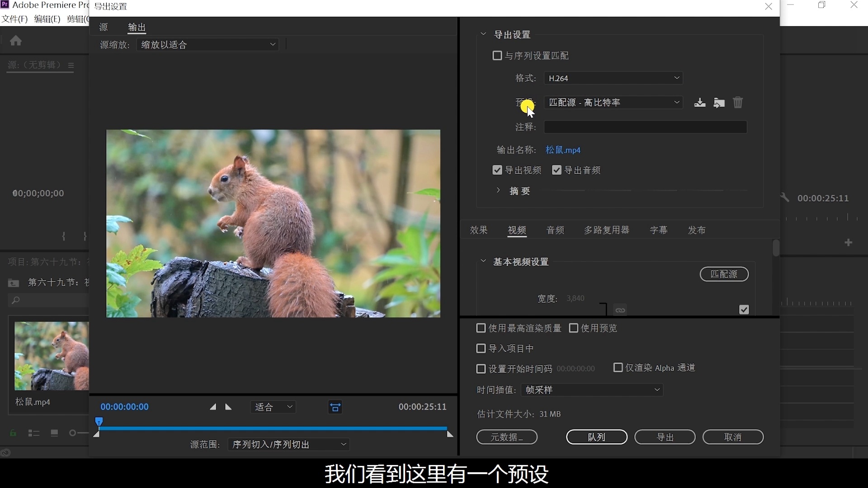Open the Publish tab
Viewport: 868px width, 488px height.
[697, 230]
